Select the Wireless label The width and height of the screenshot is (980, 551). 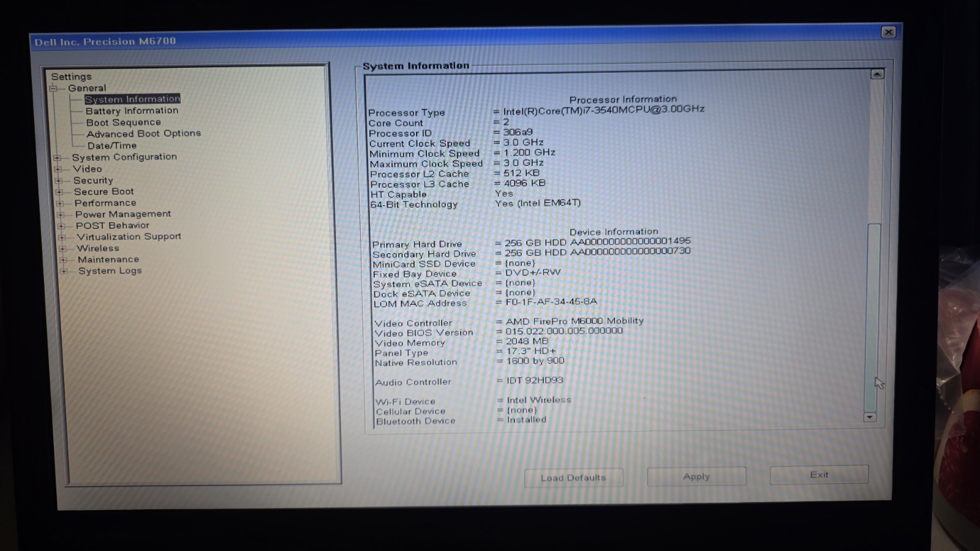click(x=98, y=248)
